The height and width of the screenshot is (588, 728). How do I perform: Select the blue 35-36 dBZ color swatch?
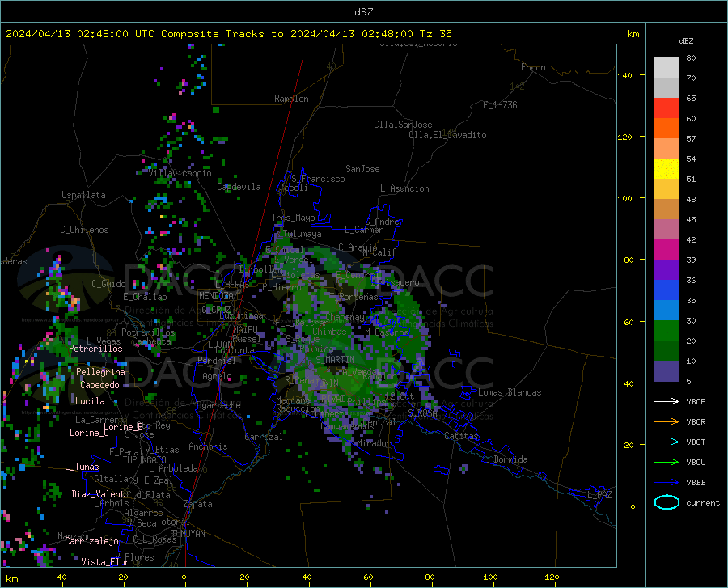coord(667,290)
